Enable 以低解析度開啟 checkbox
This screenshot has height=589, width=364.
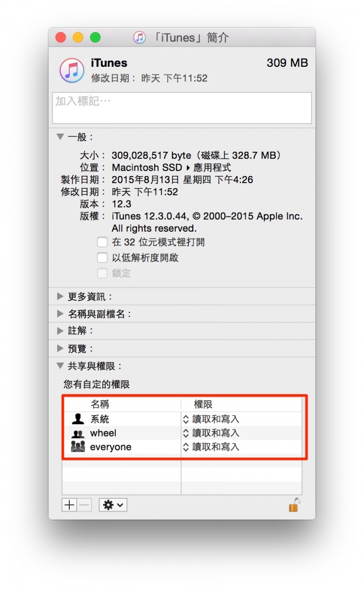click(x=102, y=258)
